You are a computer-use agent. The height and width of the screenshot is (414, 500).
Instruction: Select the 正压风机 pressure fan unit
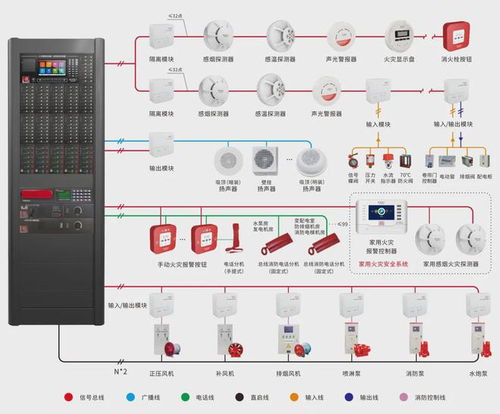pyautogui.click(x=167, y=340)
